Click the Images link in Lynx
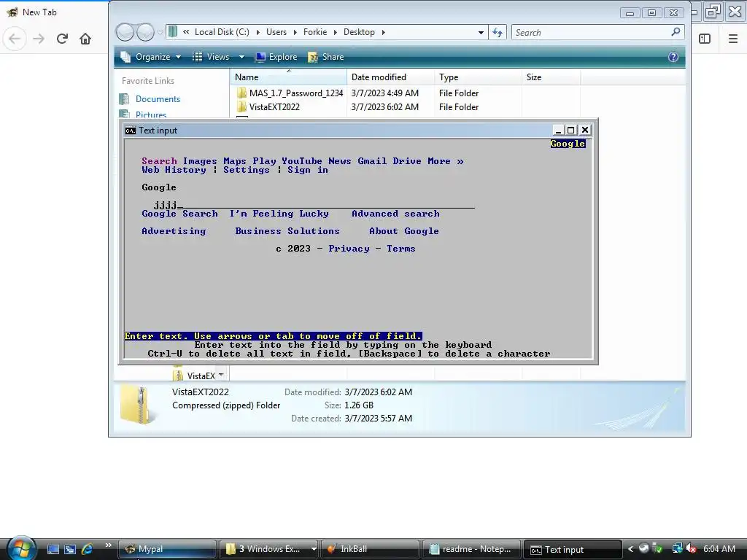Screen dimensions: 747x560 coord(200,161)
